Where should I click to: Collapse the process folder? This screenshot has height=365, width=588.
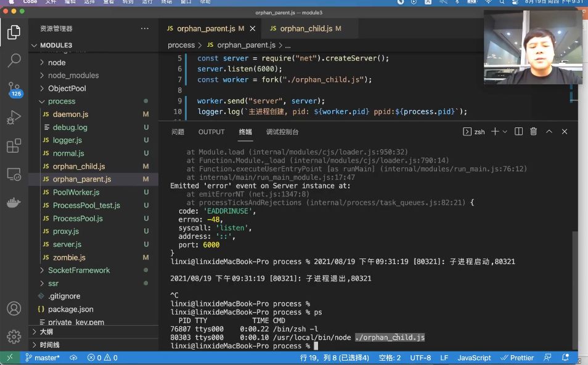(x=62, y=102)
